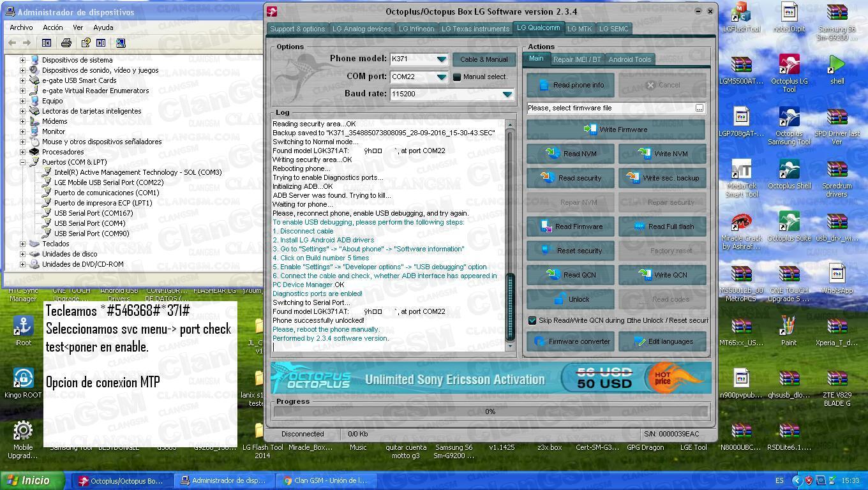Switch to Administrador de dispositivos taskbar item

coord(223,480)
